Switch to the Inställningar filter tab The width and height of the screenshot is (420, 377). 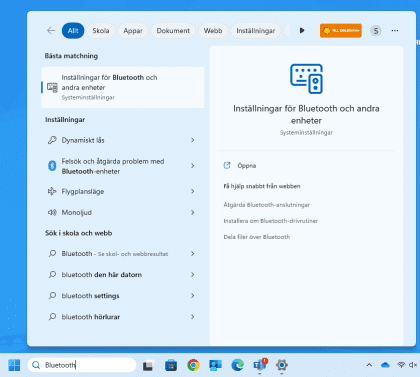pos(256,31)
